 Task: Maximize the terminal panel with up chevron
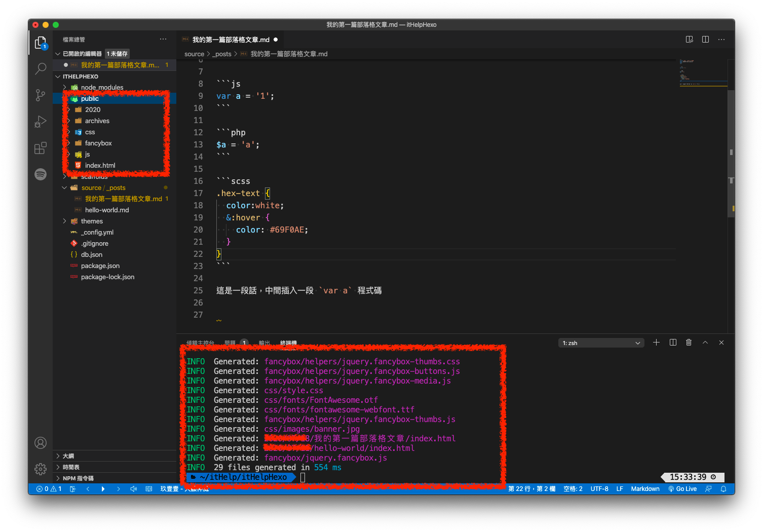(x=705, y=343)
